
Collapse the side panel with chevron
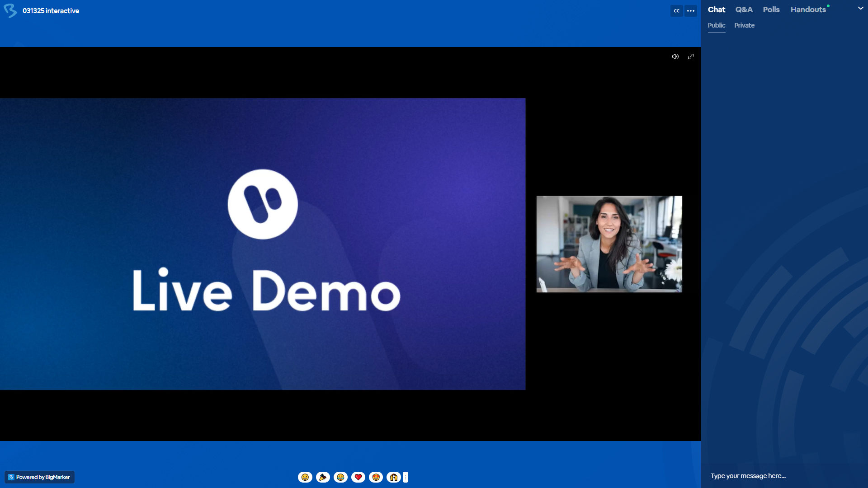(860, 8)
